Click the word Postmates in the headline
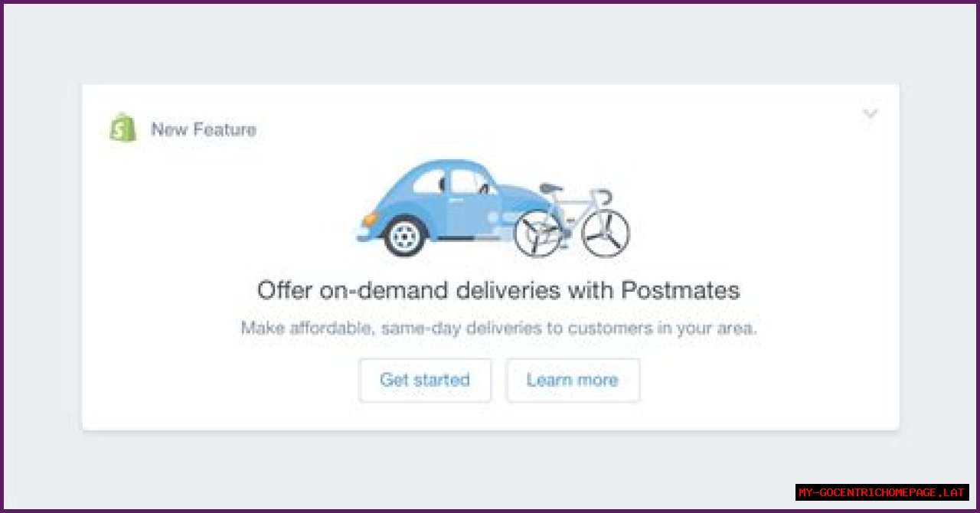 pos(680,290)
